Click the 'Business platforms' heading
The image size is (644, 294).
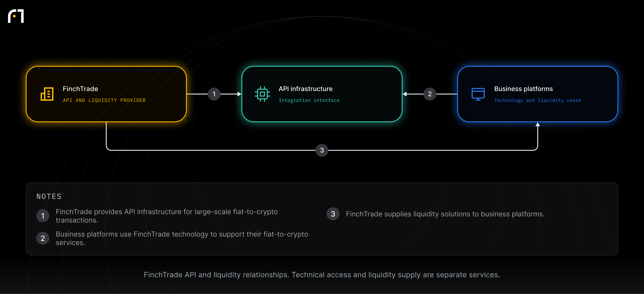point(523,89)
